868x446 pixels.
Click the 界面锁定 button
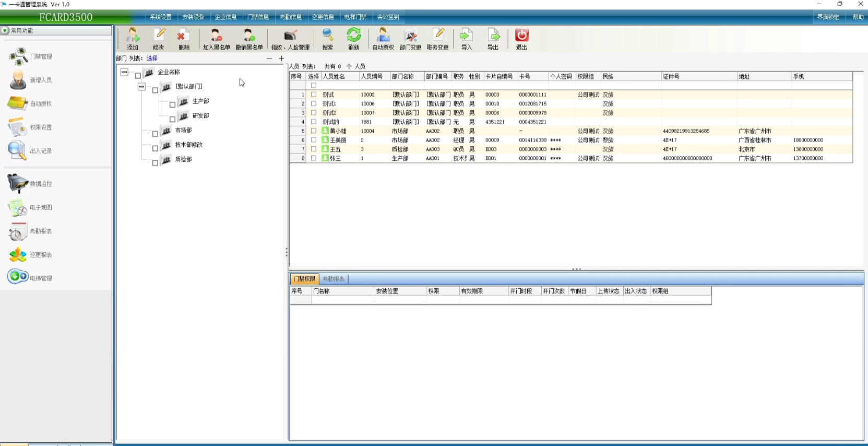pyautogui.click(x=828, y=17)
